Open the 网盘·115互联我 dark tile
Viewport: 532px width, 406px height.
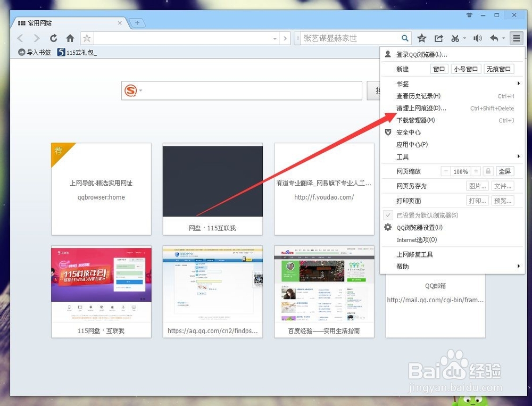pos(213,189)
